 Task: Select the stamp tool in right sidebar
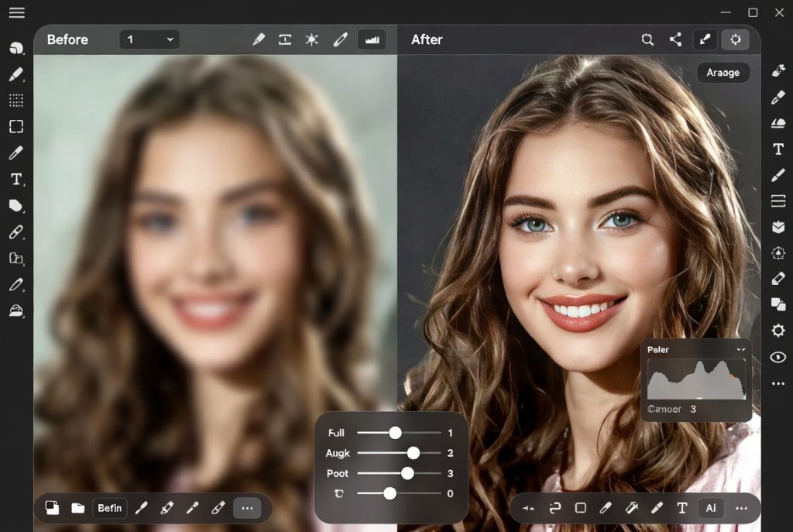(778, 123)
